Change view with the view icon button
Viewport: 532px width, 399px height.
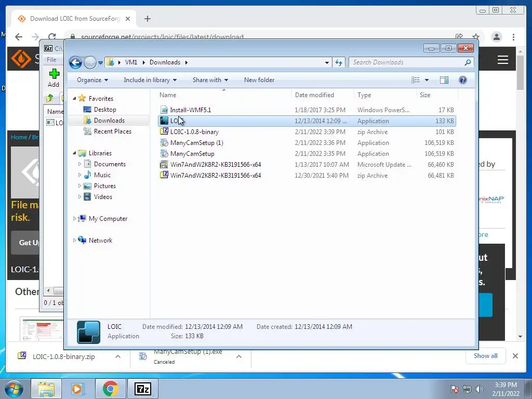tap(415, 80)
